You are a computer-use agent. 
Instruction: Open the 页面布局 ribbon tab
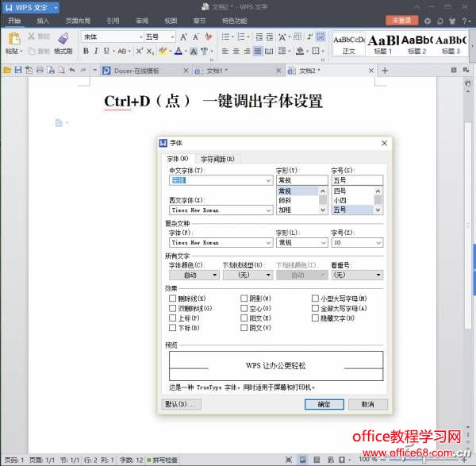[x=78, y=21]
